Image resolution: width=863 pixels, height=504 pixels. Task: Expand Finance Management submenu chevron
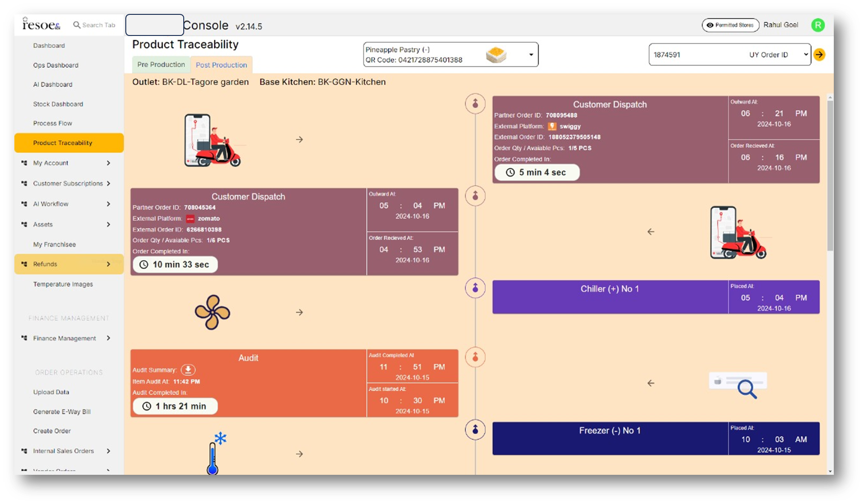click(108, 338)
